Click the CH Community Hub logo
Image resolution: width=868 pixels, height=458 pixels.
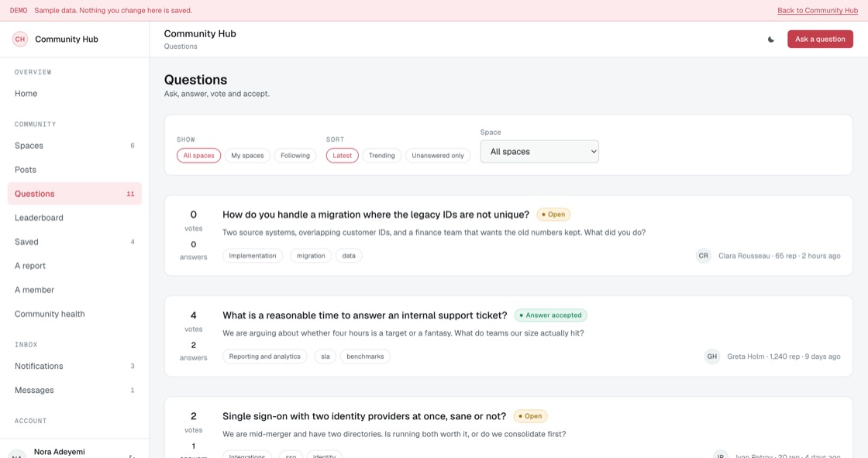(x=20, y=40)
